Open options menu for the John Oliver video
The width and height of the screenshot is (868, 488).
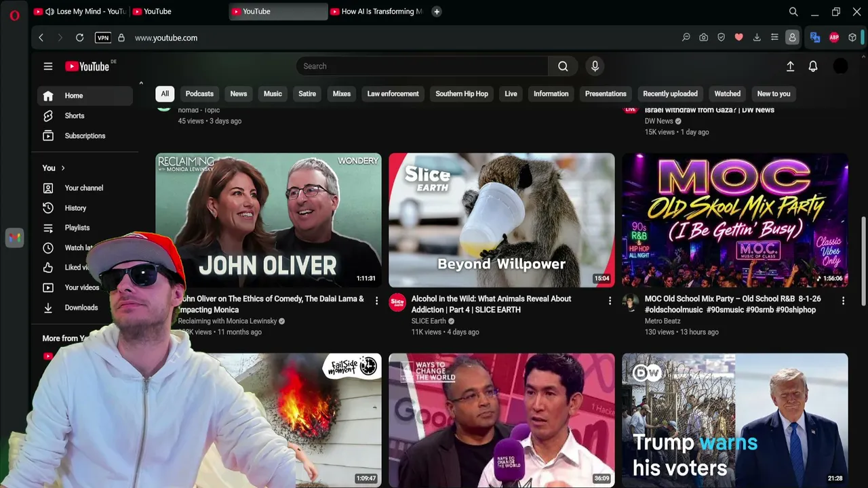pyautogui.click(x=376, y=300)
